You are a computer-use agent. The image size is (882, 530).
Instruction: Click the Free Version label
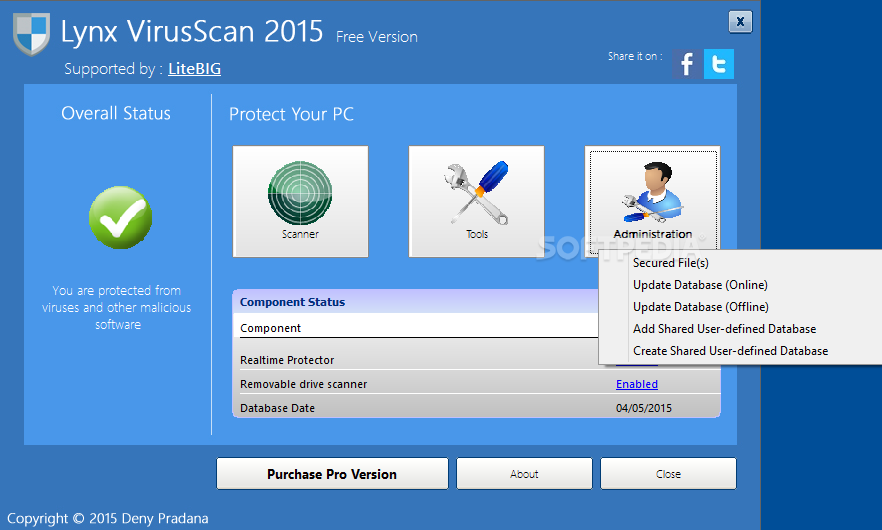pyautogui.click(x=377, y=37)
